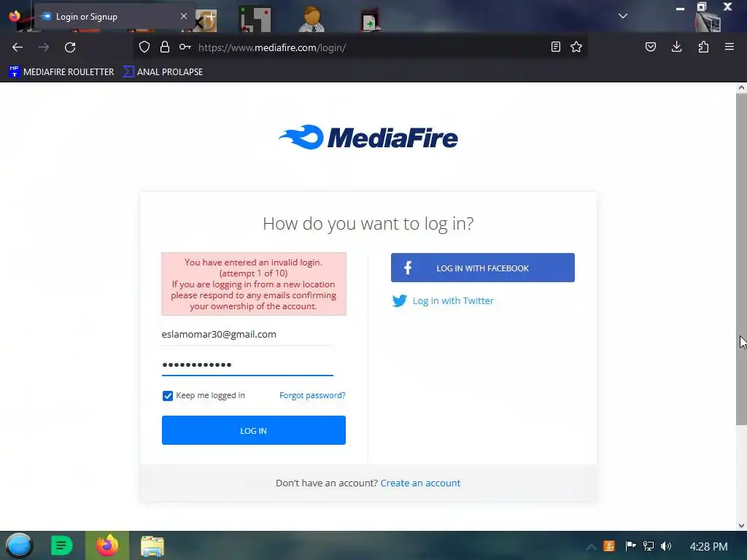Toggle reader view in address bar
Viewport: 747px width, 560px height.
coord(555,47)
